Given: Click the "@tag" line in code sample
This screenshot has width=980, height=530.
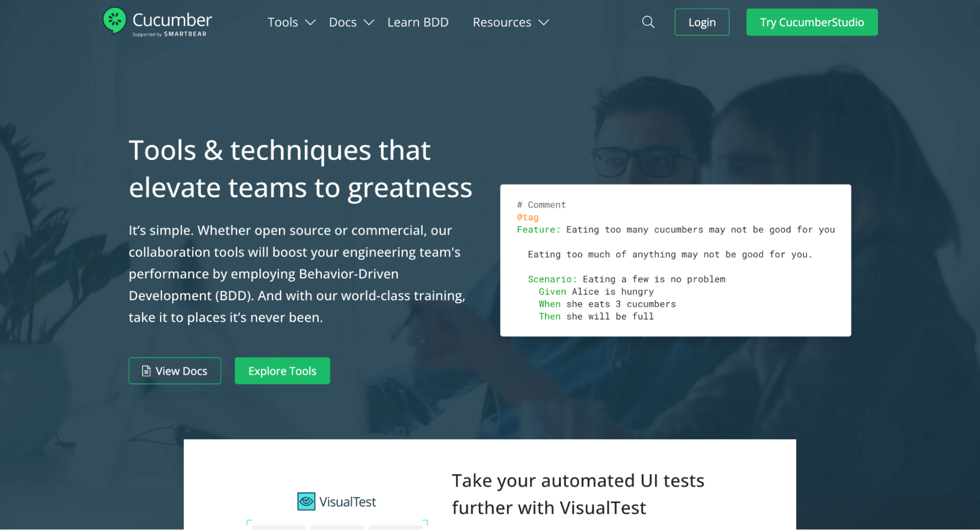Looking at the screenshot, I should (x=528, y=217).
